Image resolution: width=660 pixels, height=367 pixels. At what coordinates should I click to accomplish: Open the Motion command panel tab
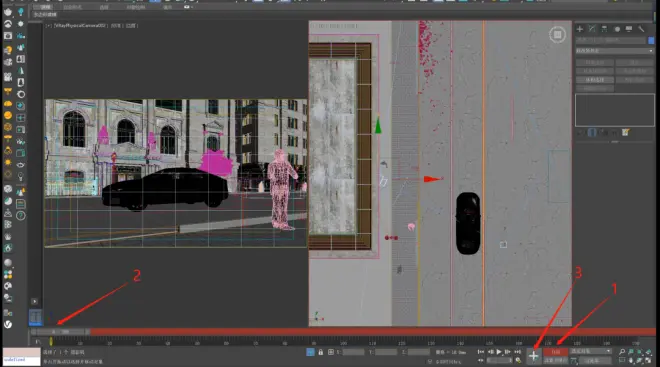[x=617, y=29]
